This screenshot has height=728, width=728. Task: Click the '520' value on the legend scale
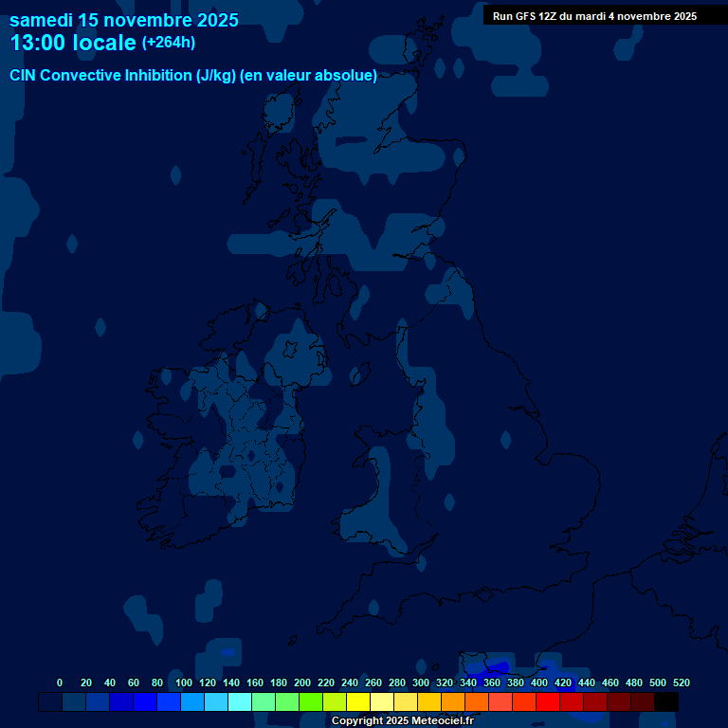[x=681, y=682]
